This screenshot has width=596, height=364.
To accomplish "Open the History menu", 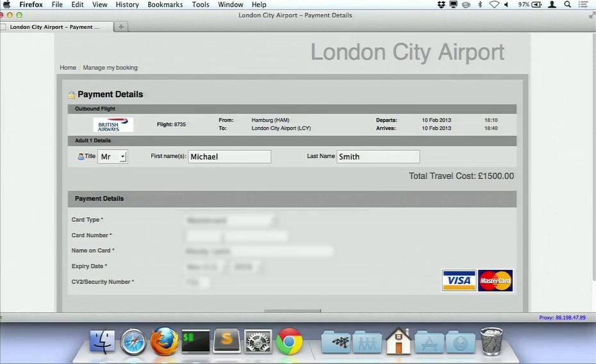I will point(127,4).
